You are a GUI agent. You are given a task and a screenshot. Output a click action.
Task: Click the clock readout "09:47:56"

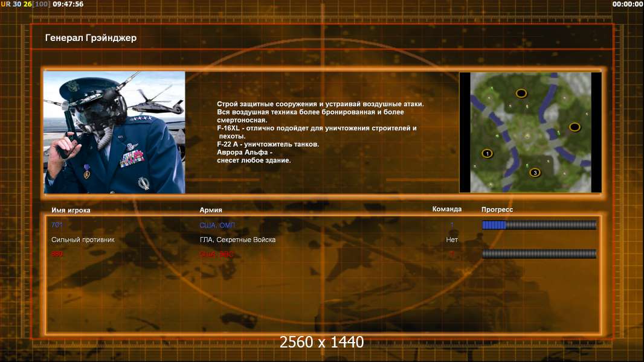68,4
